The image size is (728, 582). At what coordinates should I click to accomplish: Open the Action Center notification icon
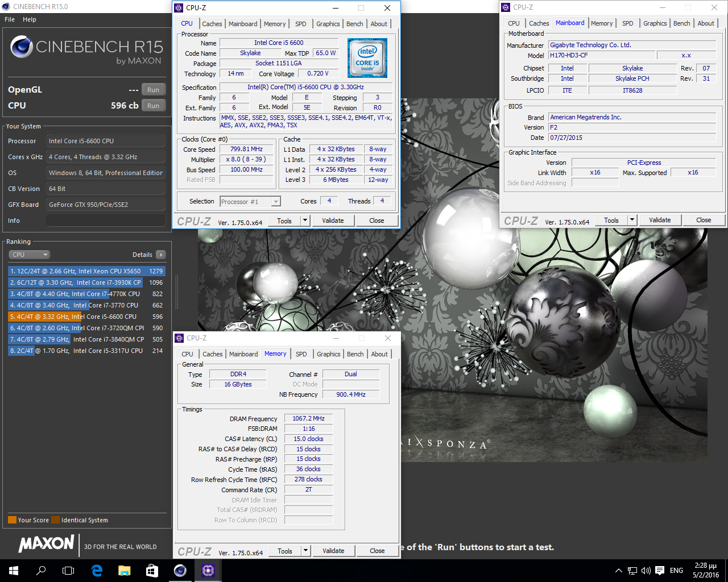660,571
